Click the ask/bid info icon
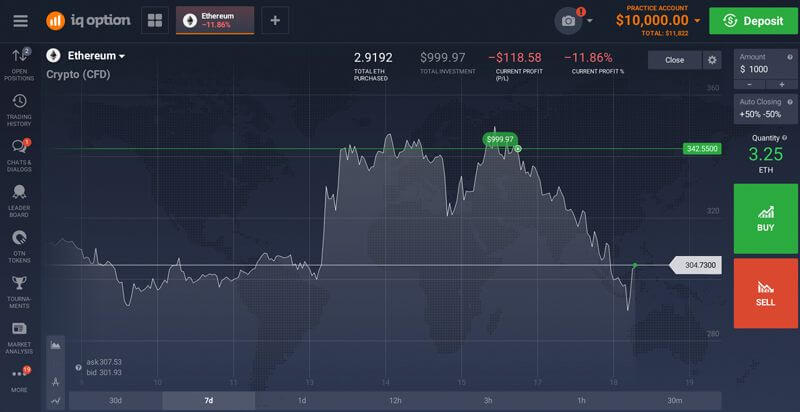800x412 pixels. click(79, 367)
